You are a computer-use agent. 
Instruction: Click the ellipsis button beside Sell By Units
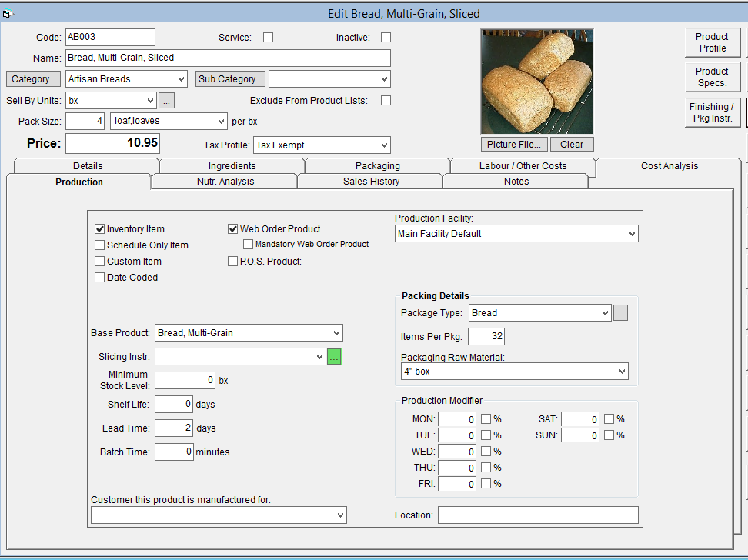166,101
